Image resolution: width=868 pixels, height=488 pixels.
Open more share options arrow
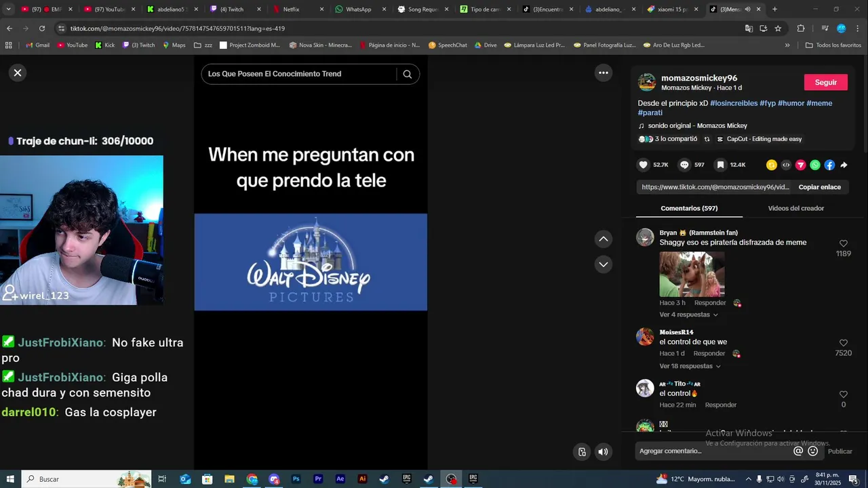[844, 165]
